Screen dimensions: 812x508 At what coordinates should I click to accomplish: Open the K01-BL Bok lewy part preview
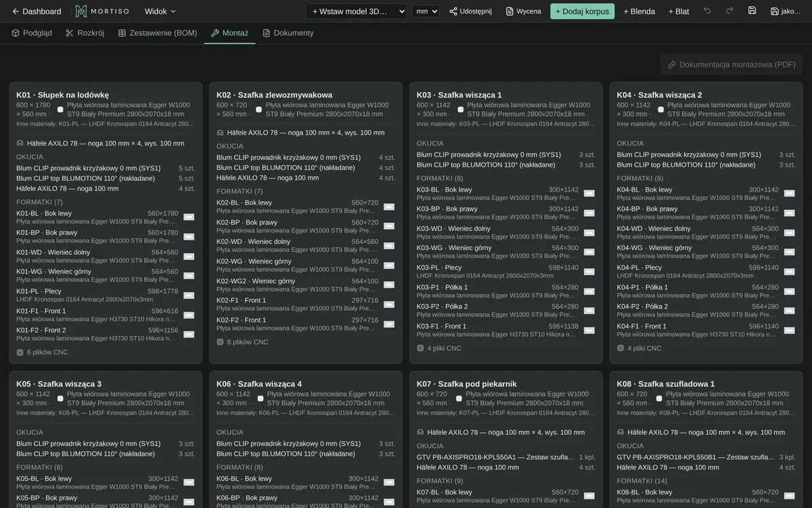coord(189,217)
